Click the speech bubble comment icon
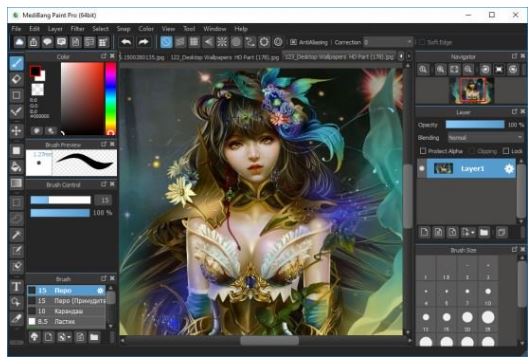 pos(47,42)
